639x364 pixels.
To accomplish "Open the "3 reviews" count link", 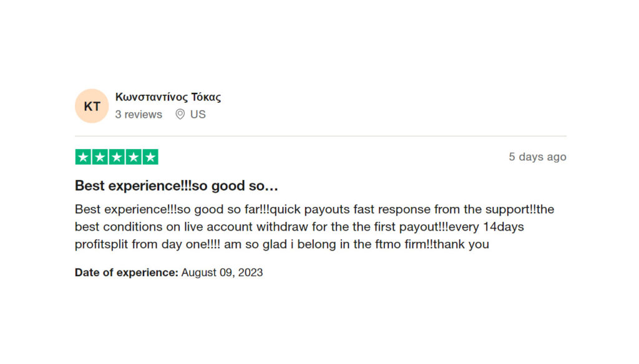I will pos(139,114).
